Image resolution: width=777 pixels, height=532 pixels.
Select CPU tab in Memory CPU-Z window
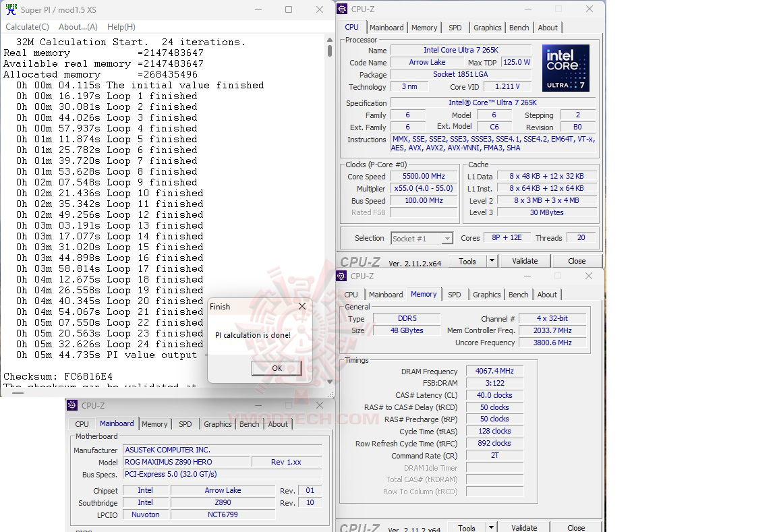click(351, 295)
